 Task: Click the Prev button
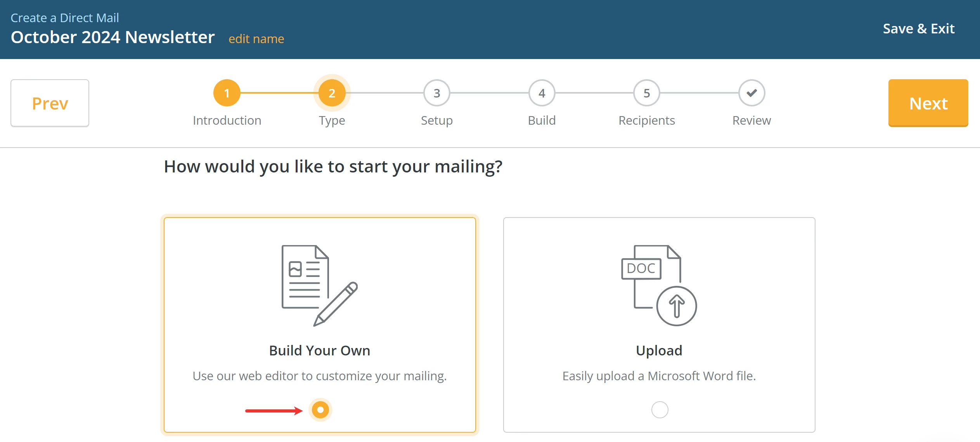coord(50,103)
